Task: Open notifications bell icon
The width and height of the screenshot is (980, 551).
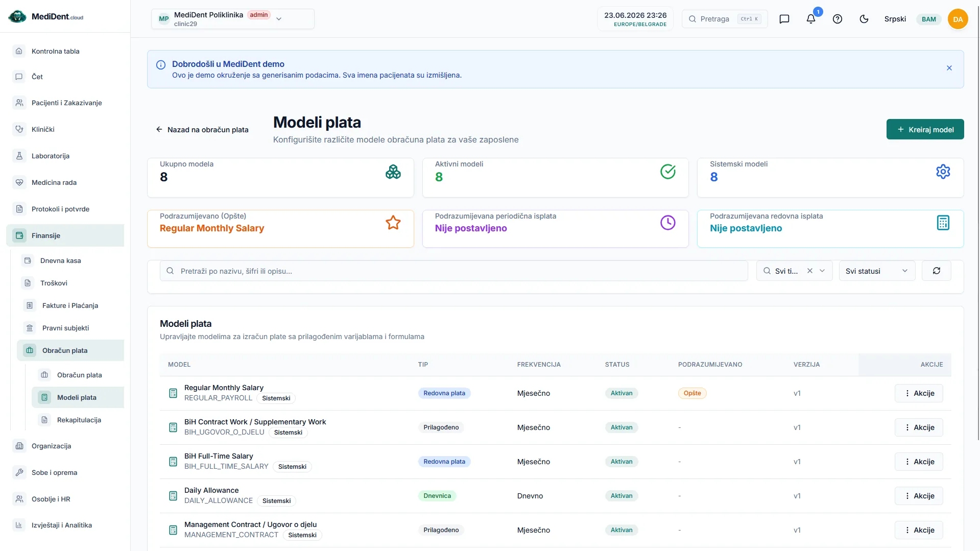Action: pyautogui.click(x=811, y=19)
